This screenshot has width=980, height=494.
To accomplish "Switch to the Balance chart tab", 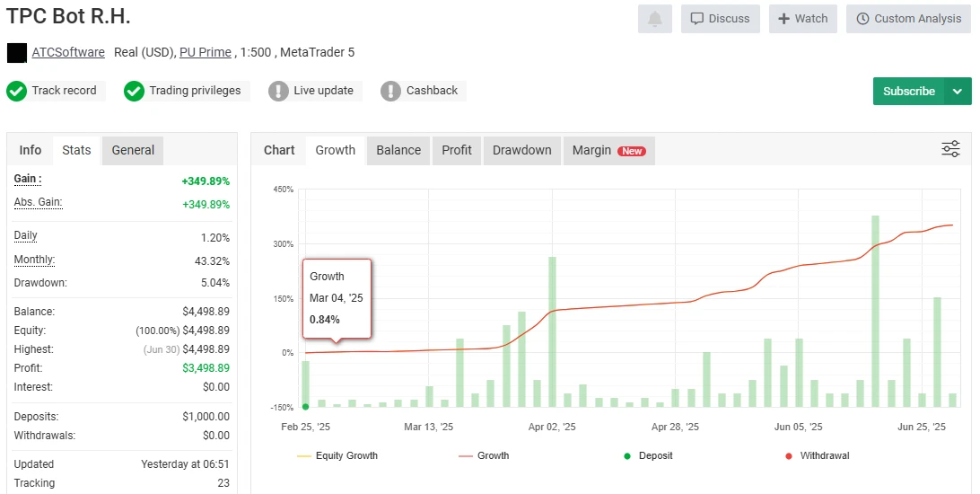I will pos(398,150).
